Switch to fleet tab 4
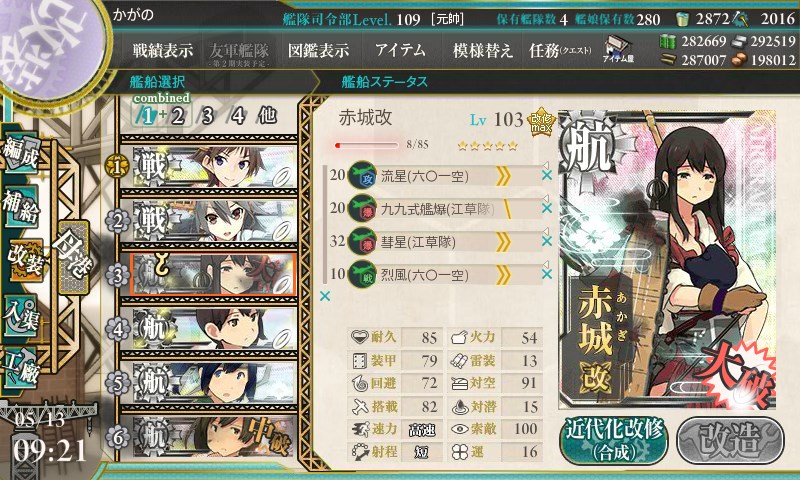This screenshot has height=480, width=800. point(238,116)
